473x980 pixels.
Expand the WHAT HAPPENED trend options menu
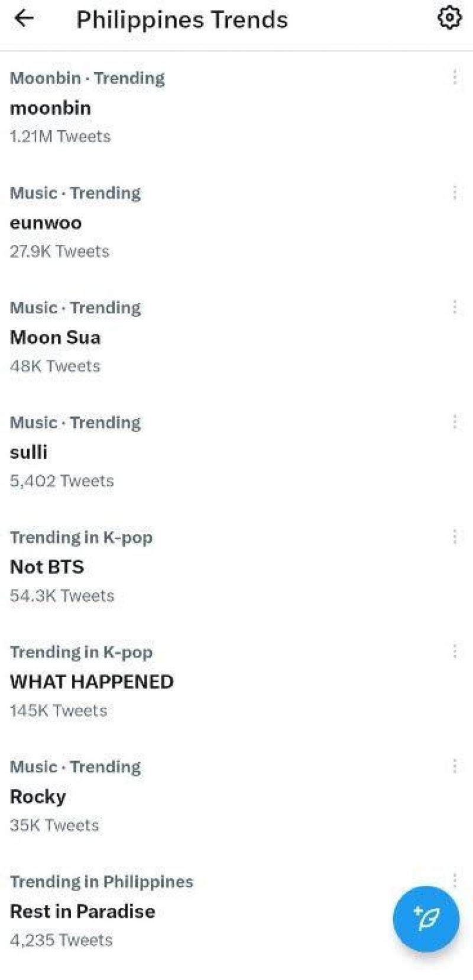point(454,651)
